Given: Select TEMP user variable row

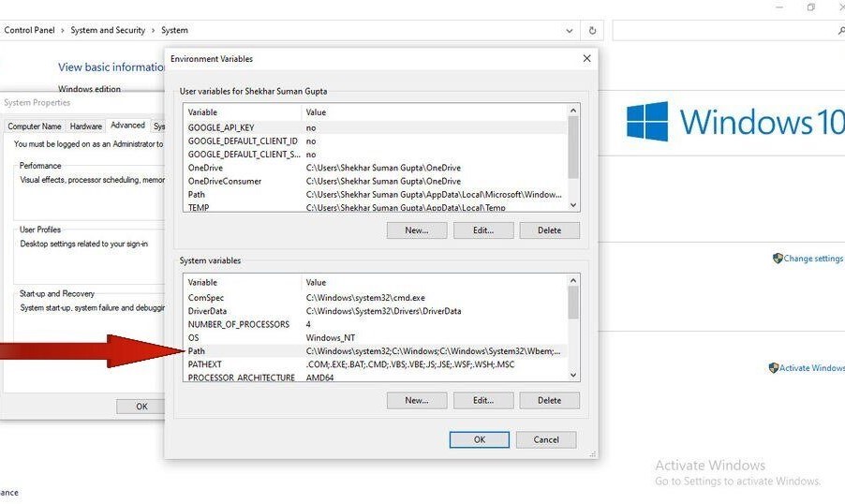Looking at the screenshot, I should click(x=375, y=207).
